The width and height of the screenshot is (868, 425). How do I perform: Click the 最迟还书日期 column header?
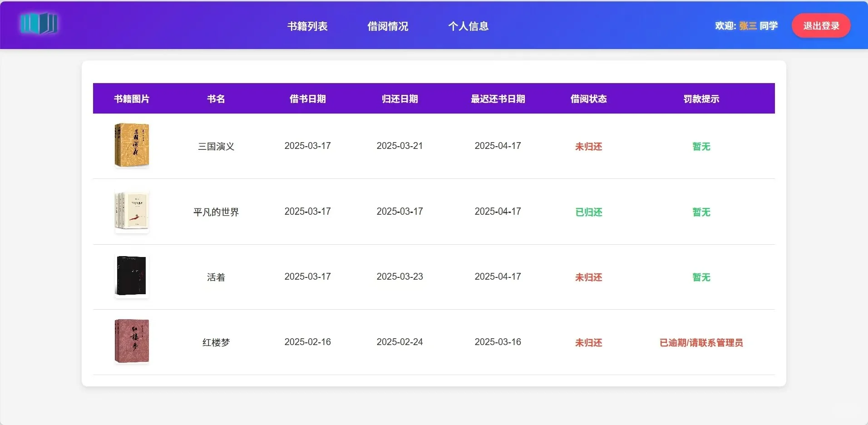[x=498, y=99]
